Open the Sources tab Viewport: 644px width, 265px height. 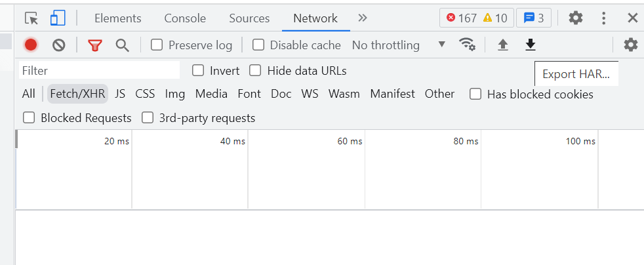pyautogui.click(x=249, y=18)
